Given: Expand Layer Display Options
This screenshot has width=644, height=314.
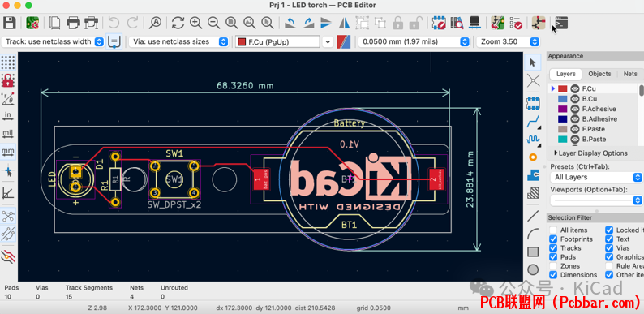Looking at the screenshot, I should coord(590,153).
